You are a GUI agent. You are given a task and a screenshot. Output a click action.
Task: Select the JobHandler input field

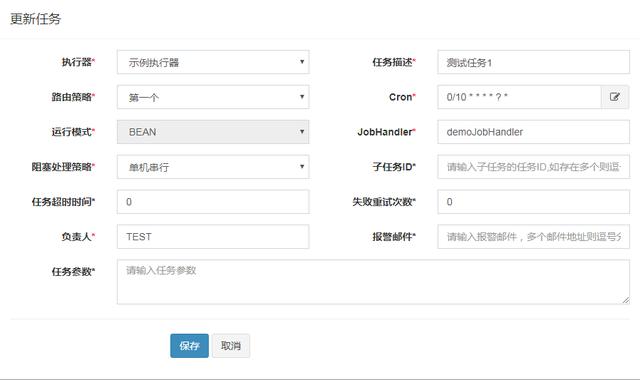pos(533,132)
